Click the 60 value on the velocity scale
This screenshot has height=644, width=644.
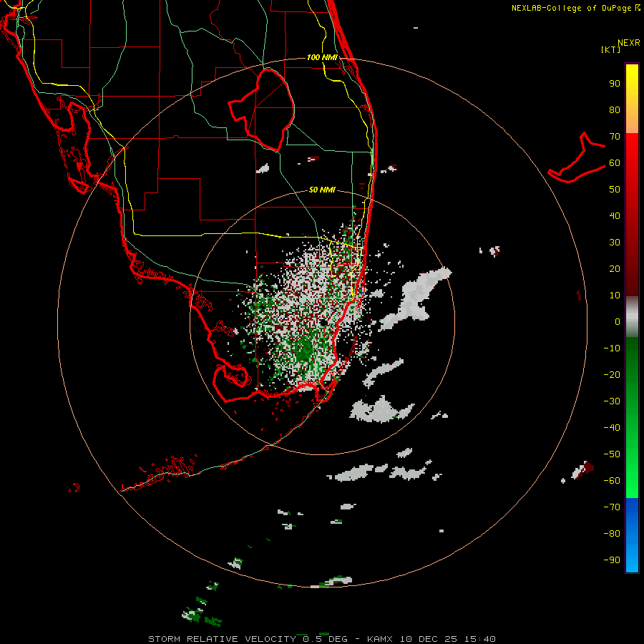tap(615, 163)
